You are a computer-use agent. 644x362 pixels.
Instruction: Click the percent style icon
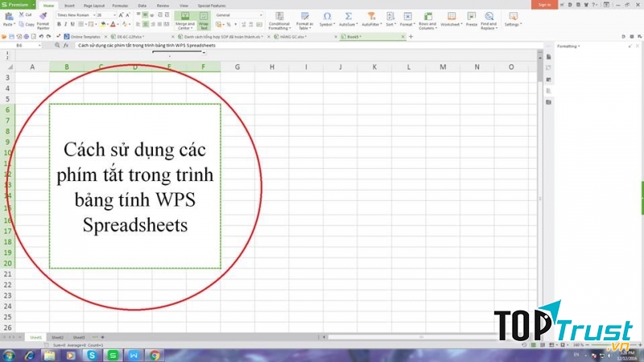tap(229, 25)
